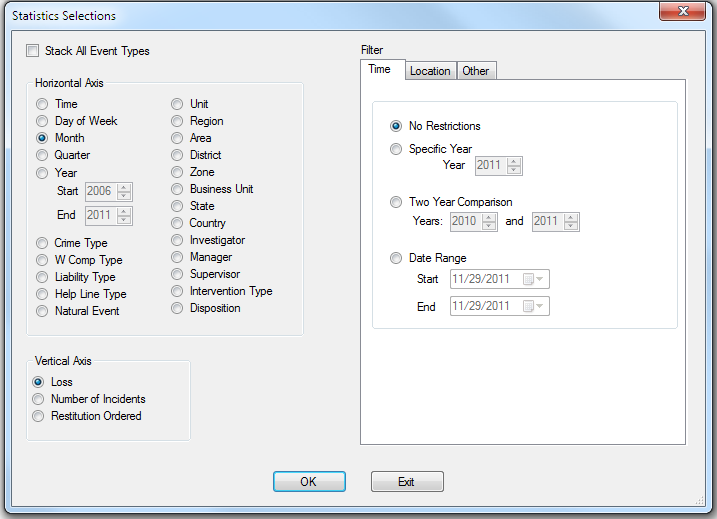The height and width of the screenshot is (519, 717).
Task: Click the second comparison year 2011 field
Action: tap(556, 222)
